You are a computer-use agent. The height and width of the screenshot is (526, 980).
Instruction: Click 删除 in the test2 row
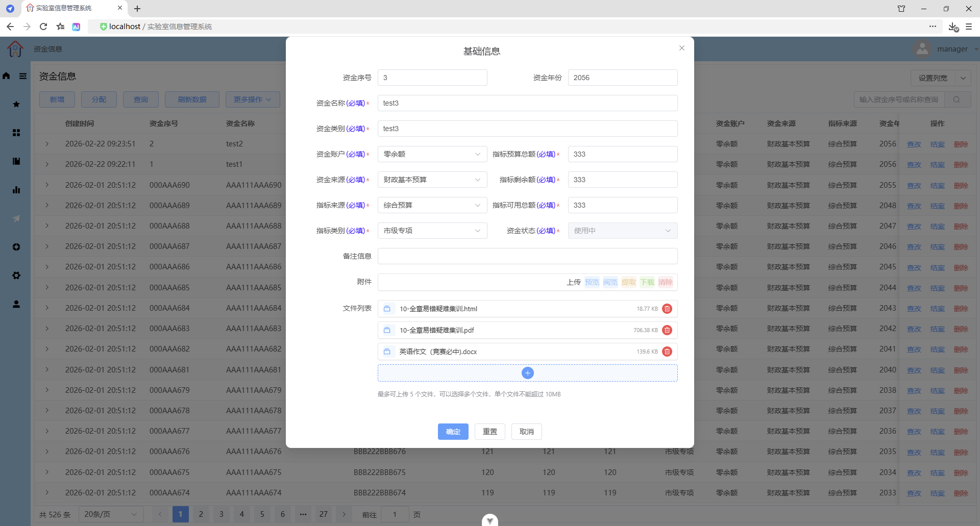(961, 144)
